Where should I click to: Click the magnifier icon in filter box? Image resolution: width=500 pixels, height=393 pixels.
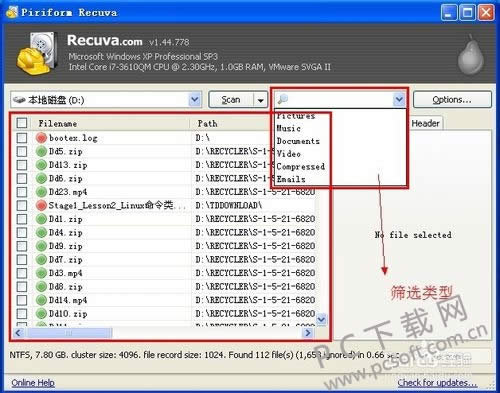tap(282, 99)
